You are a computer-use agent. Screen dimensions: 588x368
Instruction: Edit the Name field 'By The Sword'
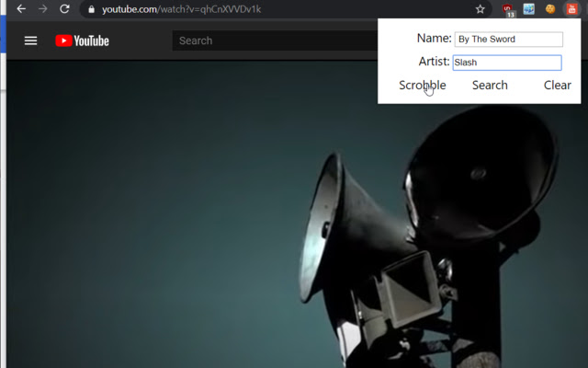[508, 39]
